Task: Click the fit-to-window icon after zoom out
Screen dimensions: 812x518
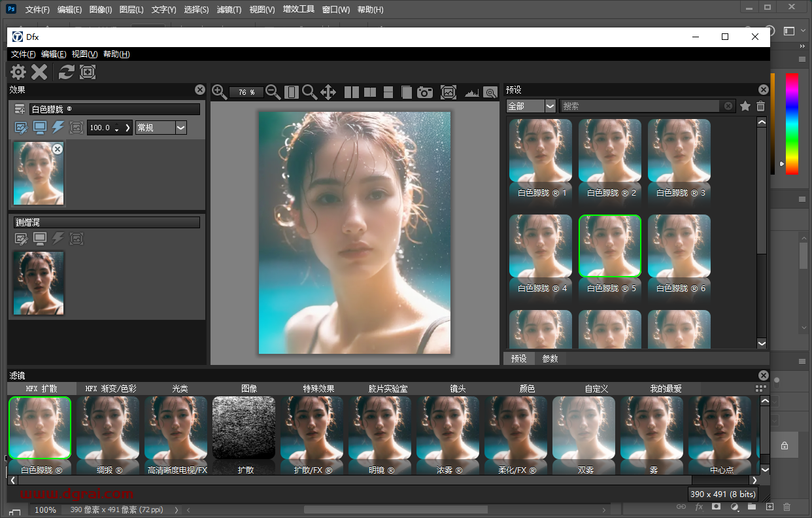Action: click(292, 92)
